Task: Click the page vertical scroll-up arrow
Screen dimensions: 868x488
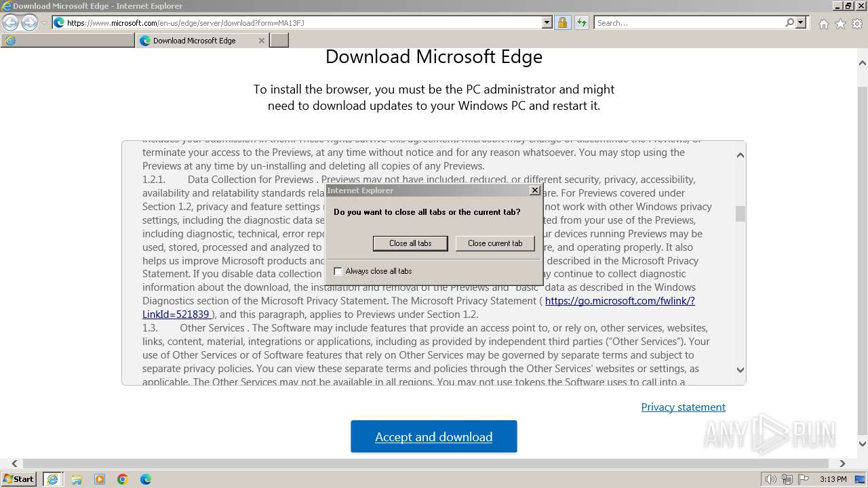Action: click(x=863, y=63)
